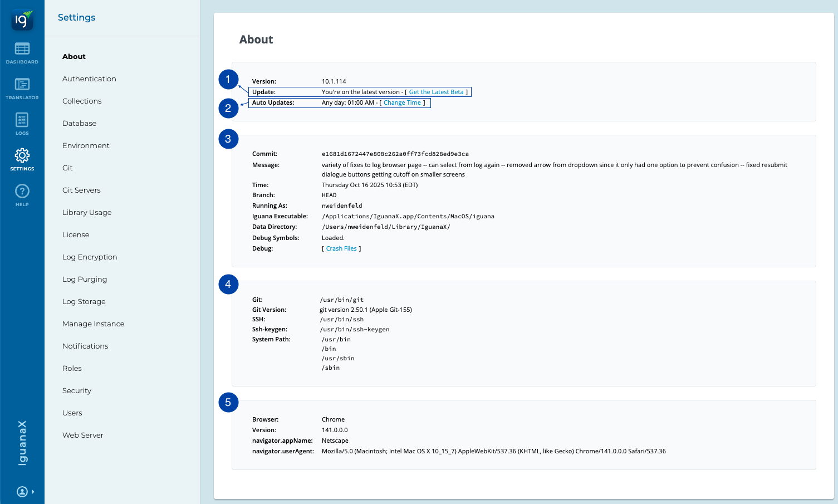The image size is (838, 504).
Task: Click the user account avatar icon
Action: 22,492
